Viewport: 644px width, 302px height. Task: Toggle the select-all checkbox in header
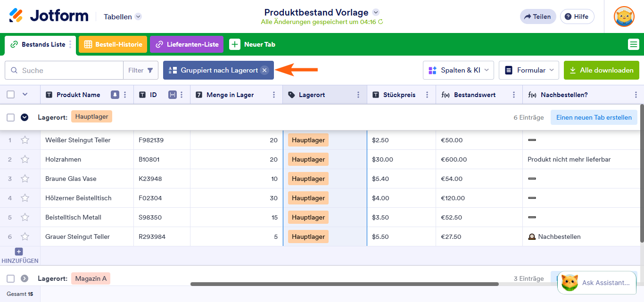pos(10,95)
